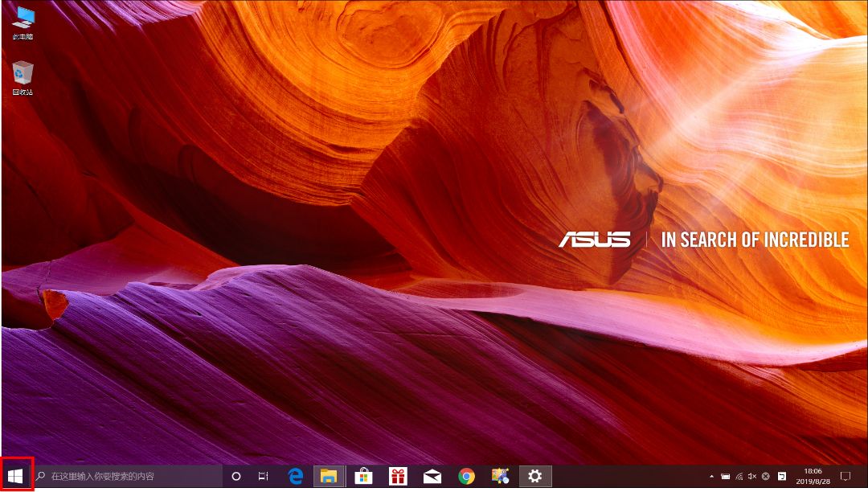
Task: Launch Microsoft Edge from the taskbar
Action: click(295, 477)
